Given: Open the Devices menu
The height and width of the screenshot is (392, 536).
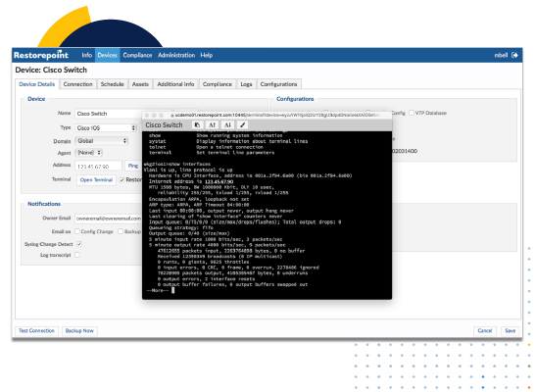Looking at the screenshot, I should tap(108, 55).
